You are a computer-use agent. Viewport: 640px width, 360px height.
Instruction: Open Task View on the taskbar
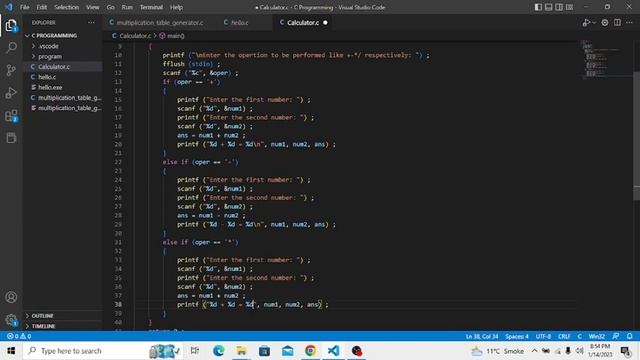[x=195, y=351]
